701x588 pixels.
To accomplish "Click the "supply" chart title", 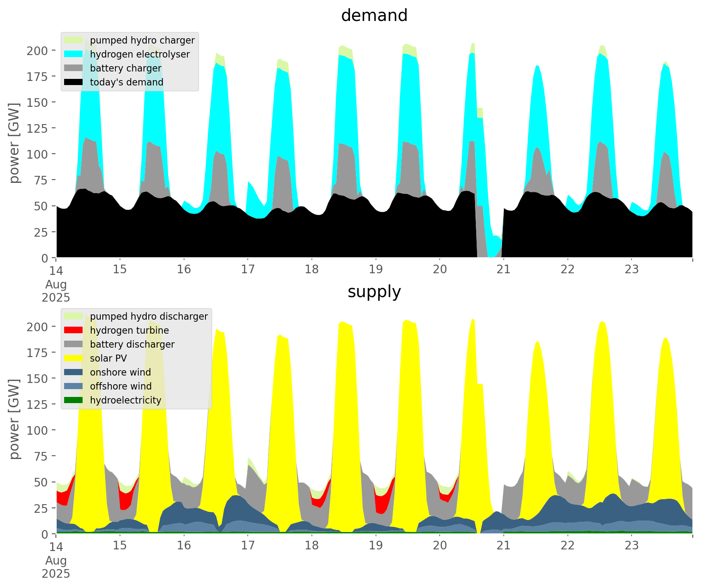I will click(374, 292).
